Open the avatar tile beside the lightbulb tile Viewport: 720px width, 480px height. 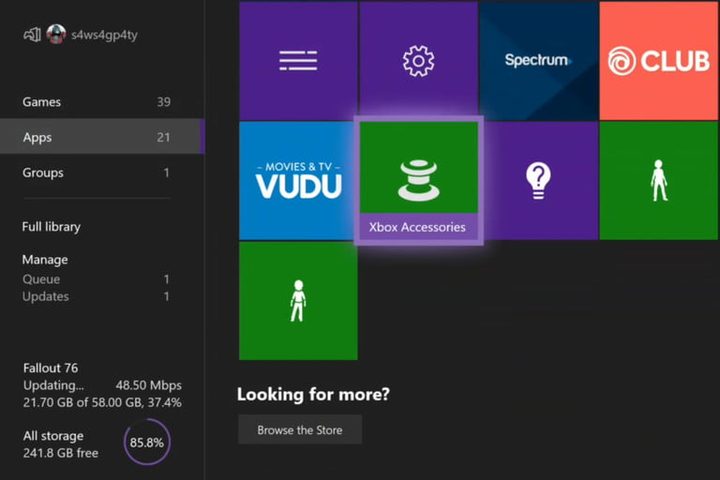coord(659,181)
